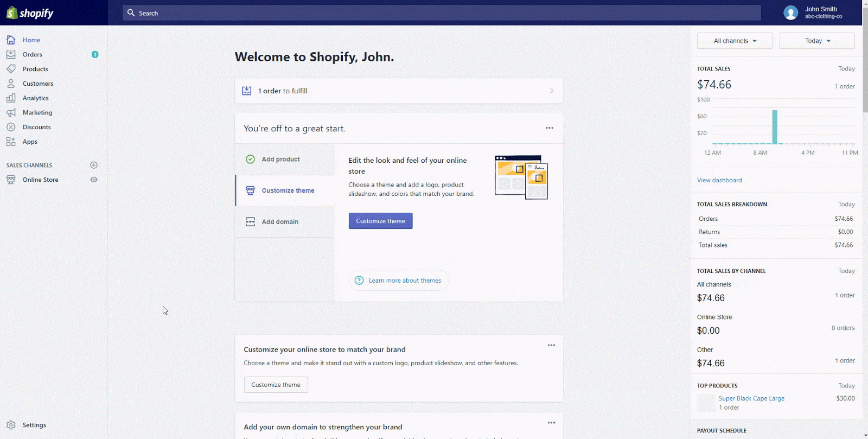Click the blue Customize theme button
Screen dimensions: 868x439
[x=381, y=221]
